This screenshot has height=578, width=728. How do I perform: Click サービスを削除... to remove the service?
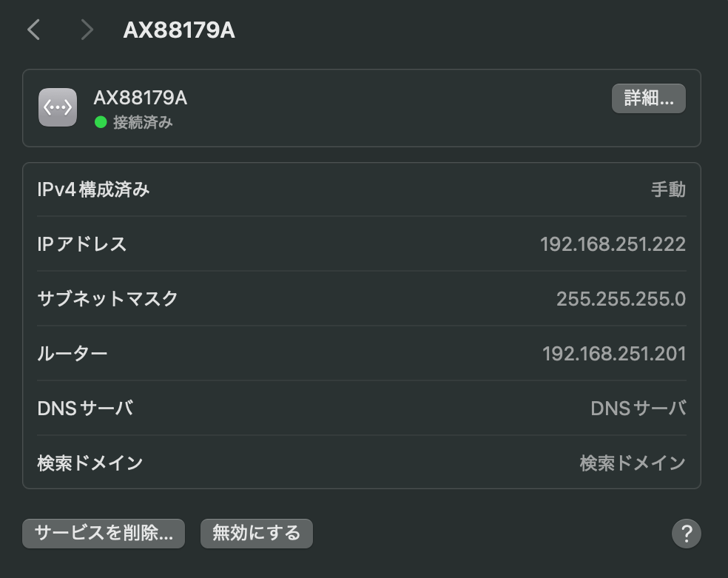tap(104, 533)
